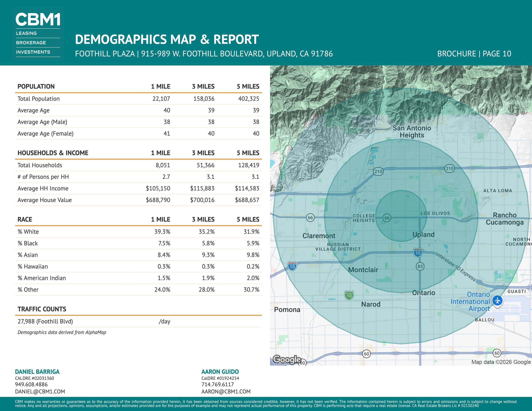Click the Google logo on map
The height and width of the screenshot is (411, 532).
(x=287, y=359)
